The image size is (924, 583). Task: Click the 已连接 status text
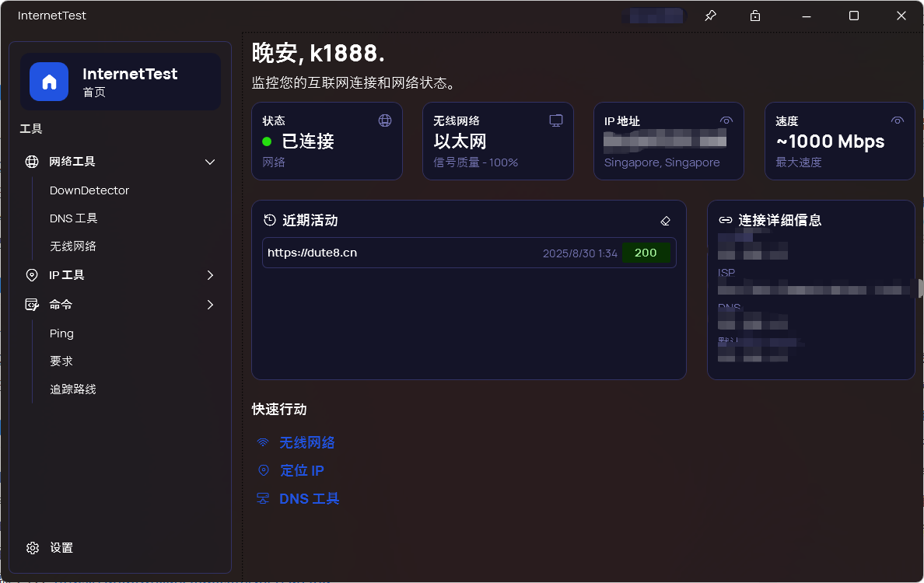[308, 141]
